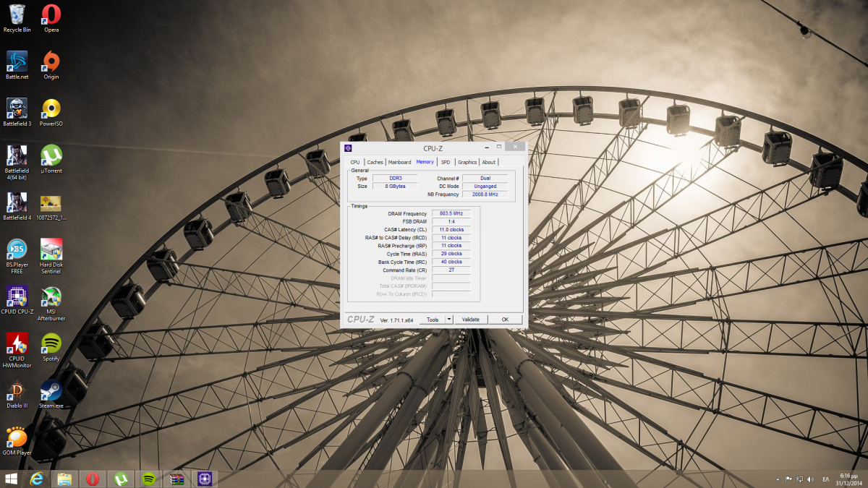Click the Windows Start button
This screenshot has height=488, width=868.
click(x=12, y=479)
